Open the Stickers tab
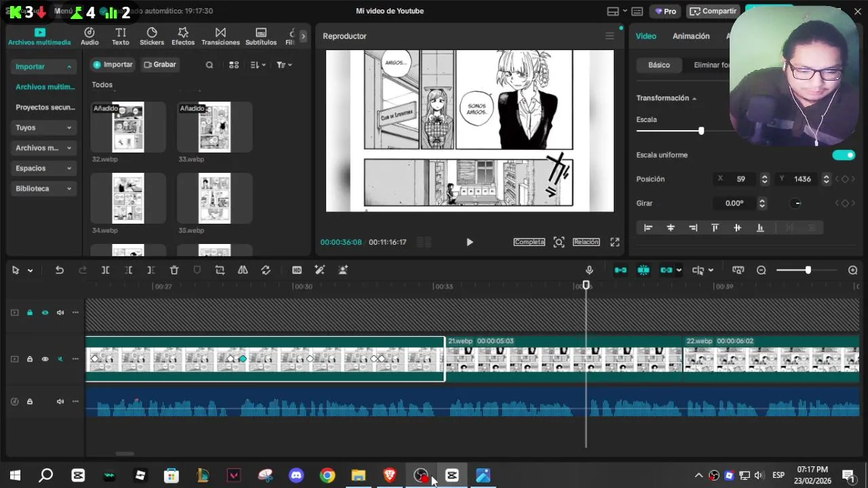The image size is (868, 488). (152, 37)
